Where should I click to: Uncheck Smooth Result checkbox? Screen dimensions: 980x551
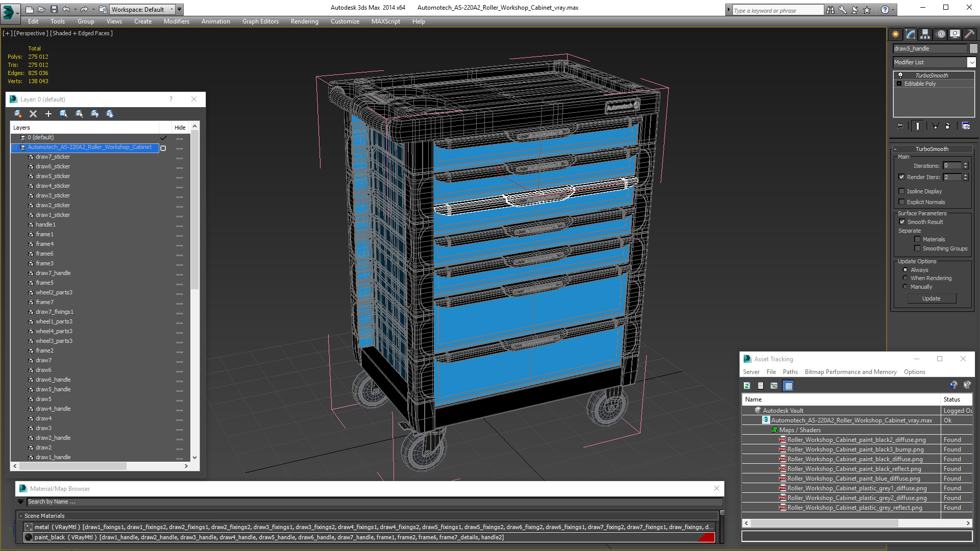[x=902, y=222]
